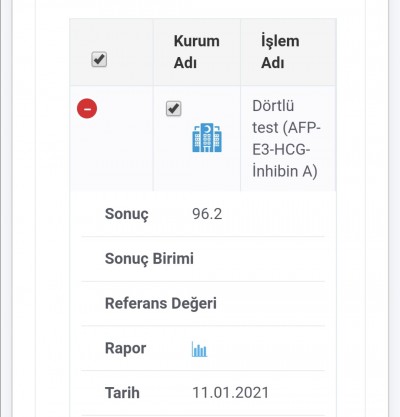Select the Dörtlü test (AFP-E3-HCG-İnhibin A) entry
This screenshot has width=400, height=417.
286,138
